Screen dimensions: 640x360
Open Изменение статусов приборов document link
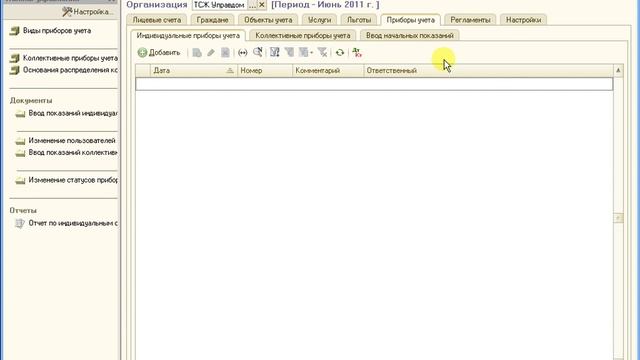73,180
